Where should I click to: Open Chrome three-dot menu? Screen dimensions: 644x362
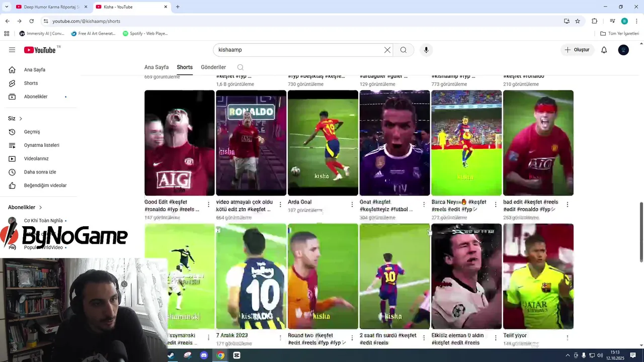coord(636,21)
